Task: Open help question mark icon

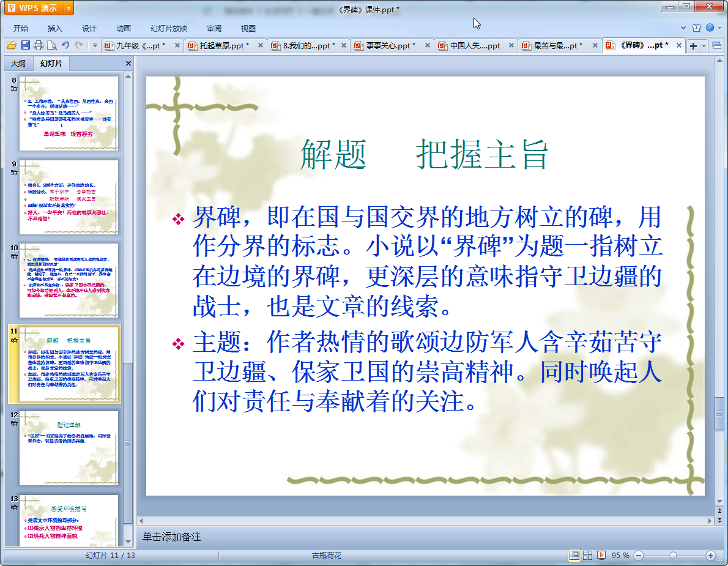Action: click(710, 28)
